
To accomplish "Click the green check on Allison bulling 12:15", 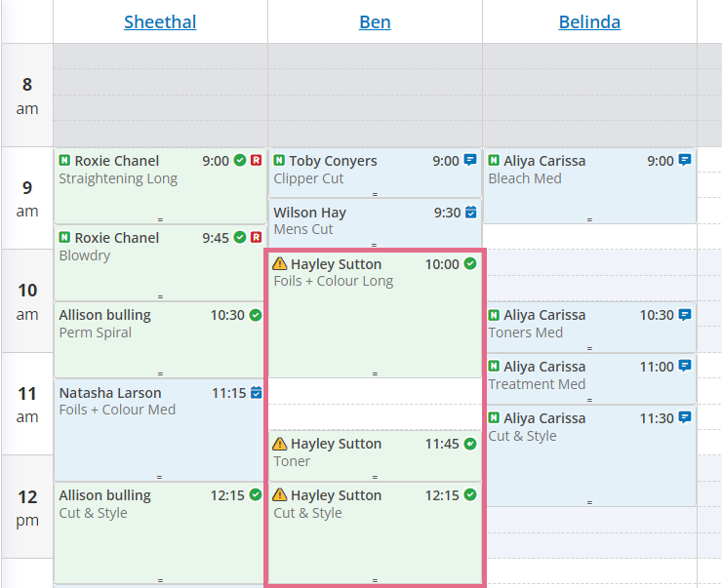I will click(x=256, y=494).
